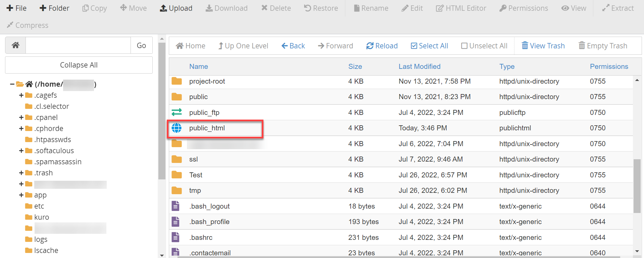Screen dimensions: 644x258
Task: Sort by the Permissions column header
Action: point(609,67)
